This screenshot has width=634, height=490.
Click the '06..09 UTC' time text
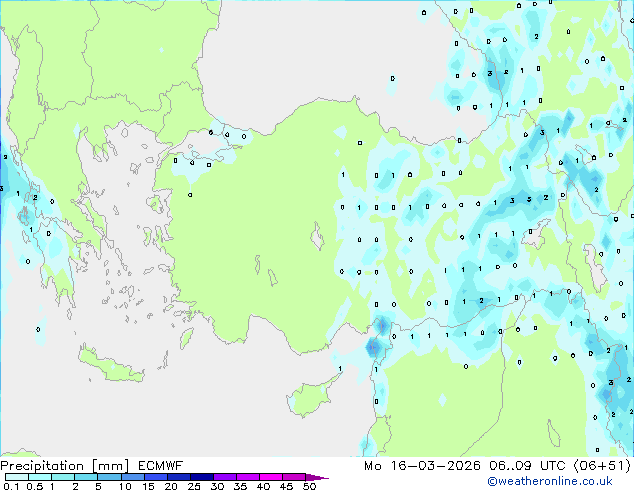click(x=527, y=466)
